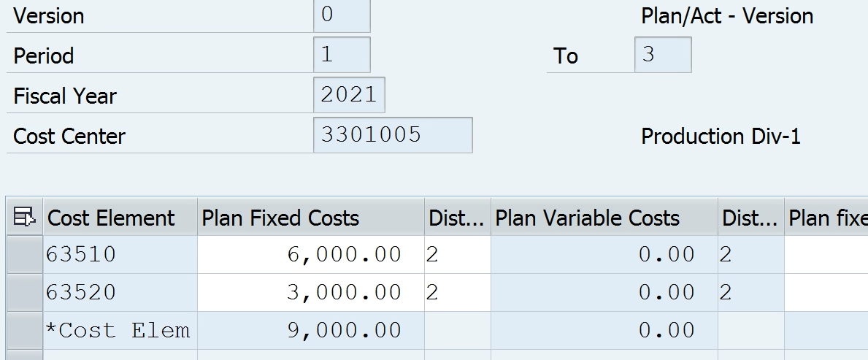Viewport: 868px width, 360px height.
Task: Select the row selector for cost element 63510
Action: coord(24,254)
